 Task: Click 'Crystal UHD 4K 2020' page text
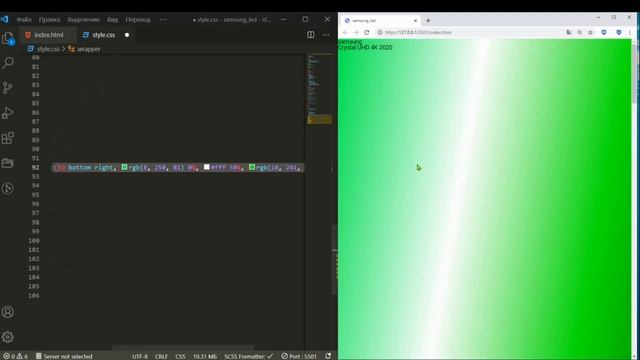(x=365, y=47)
